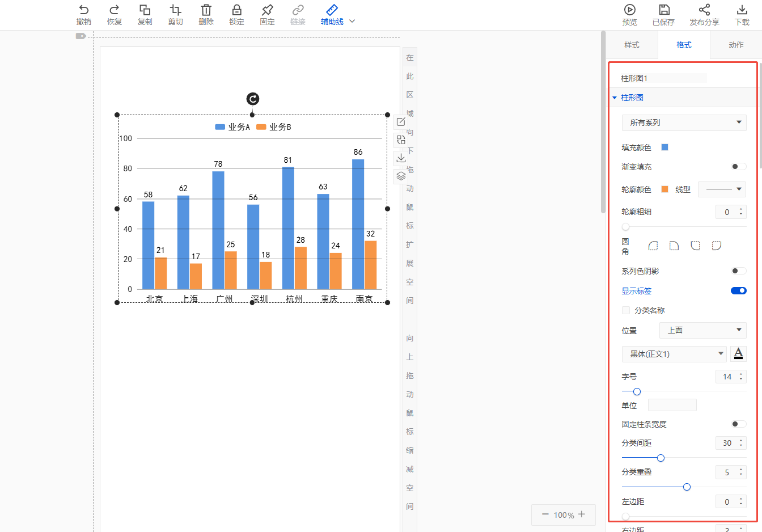This screenshot has width=762, height=532.
Task: Click the 左边距 0 value stepper
Action: tap(731, 501)
